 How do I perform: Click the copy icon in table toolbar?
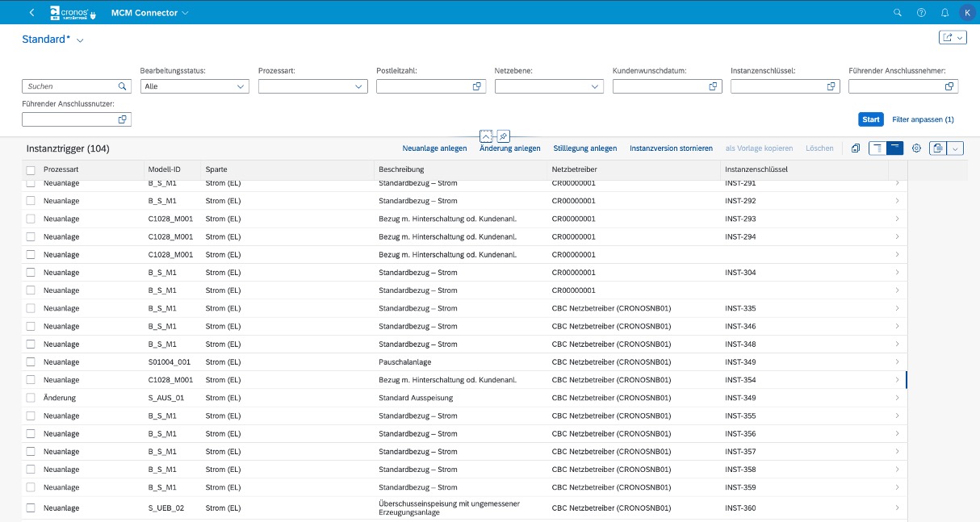pos(856,148)
